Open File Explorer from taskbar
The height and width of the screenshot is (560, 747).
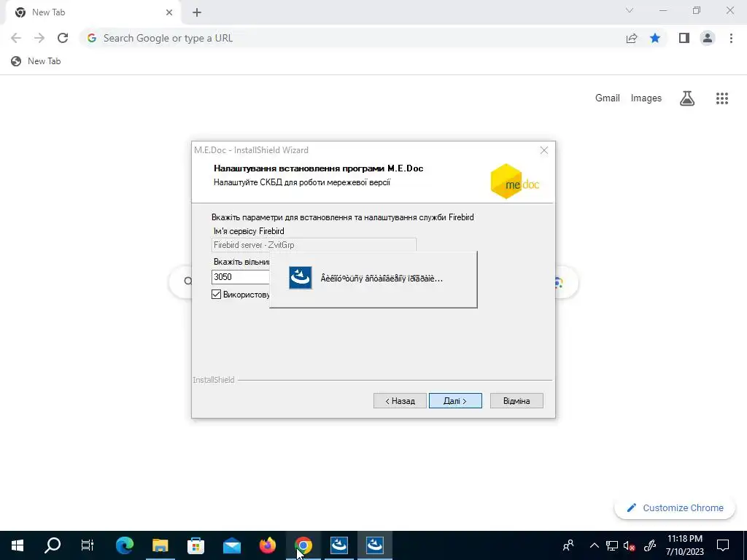click(x=160, y=545)
